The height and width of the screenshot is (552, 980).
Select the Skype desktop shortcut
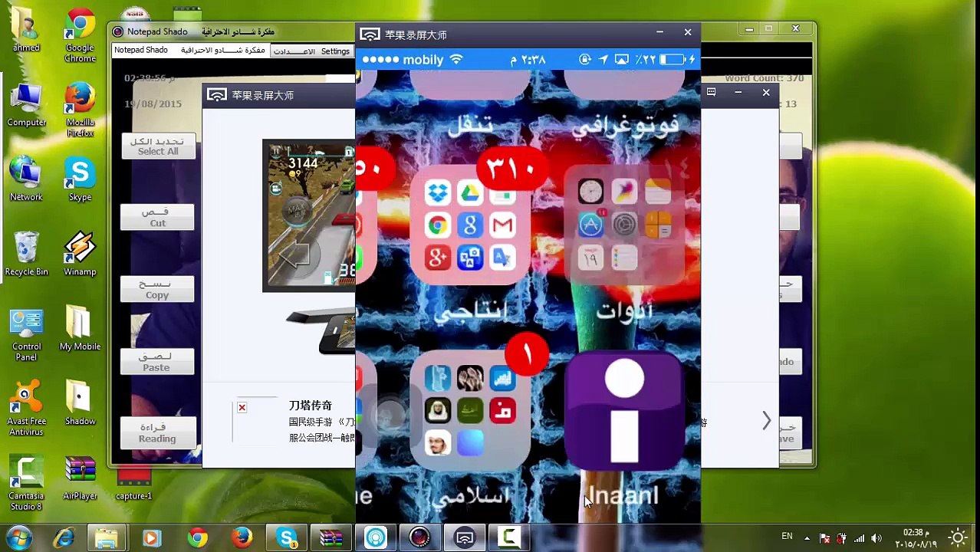tap(80, 180)
